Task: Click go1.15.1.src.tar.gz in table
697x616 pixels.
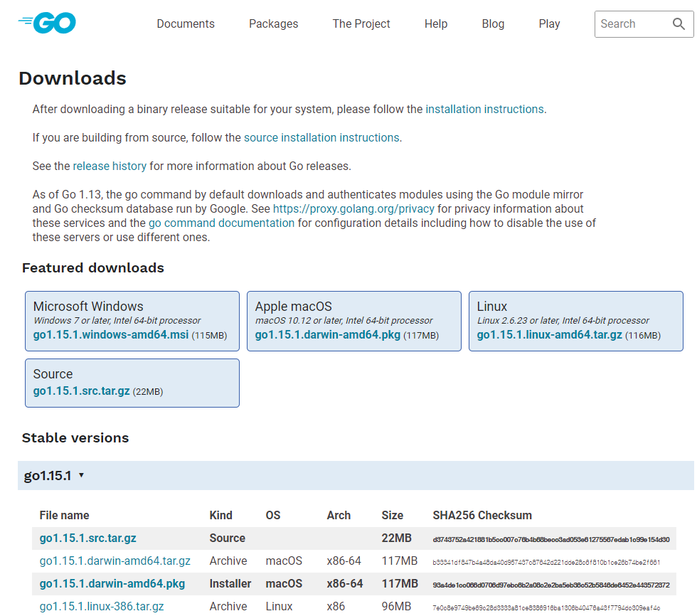Action: (87, 538)
